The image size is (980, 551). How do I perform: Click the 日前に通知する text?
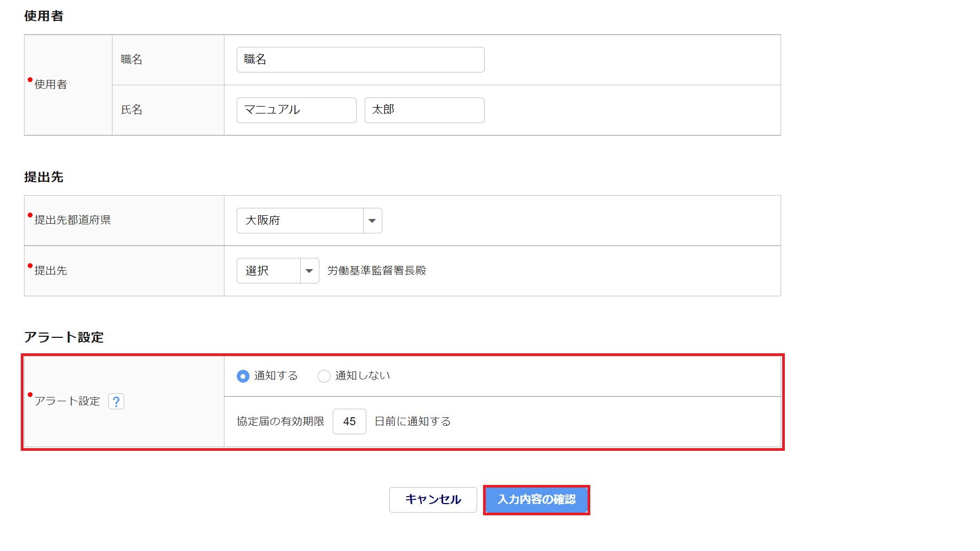tap(413, 422)
